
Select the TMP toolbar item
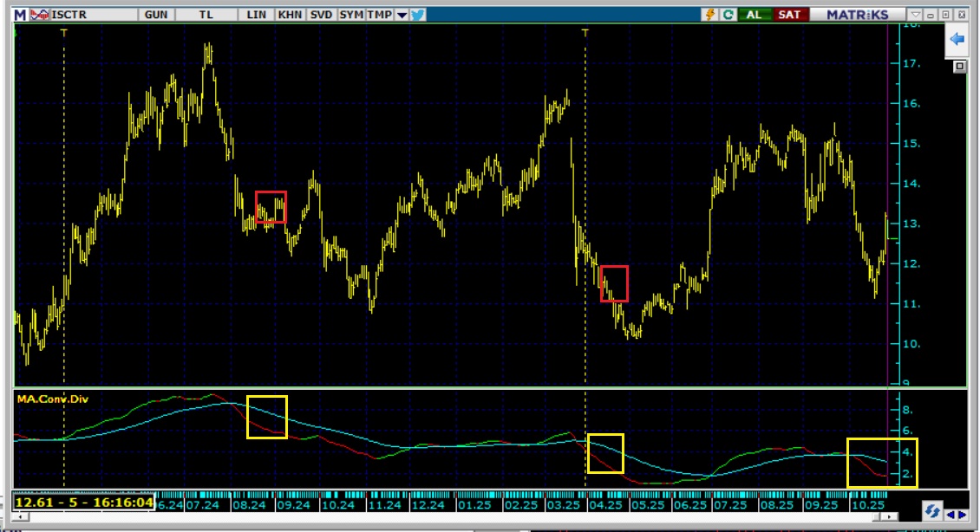pos(379,15)
